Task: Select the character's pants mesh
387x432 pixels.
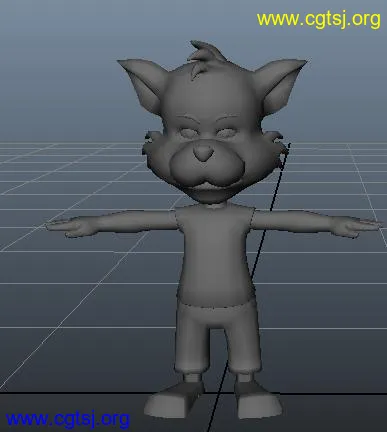Action: (218, 337)
